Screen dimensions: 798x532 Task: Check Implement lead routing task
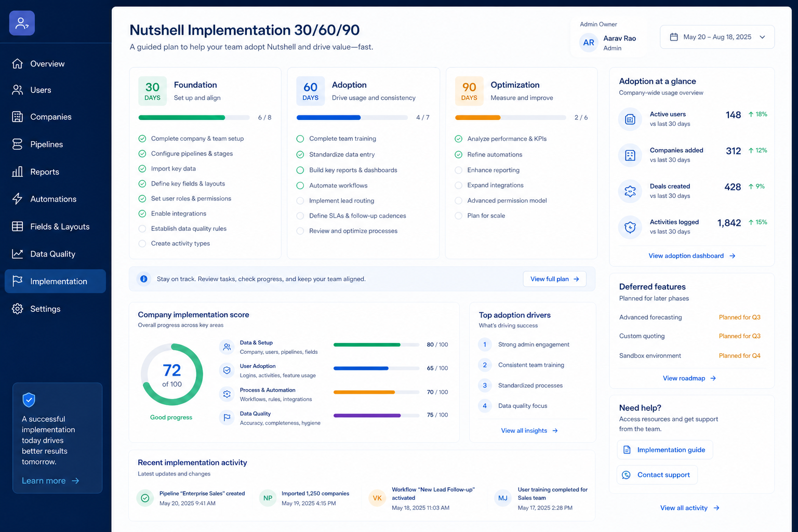click(300, 201)
